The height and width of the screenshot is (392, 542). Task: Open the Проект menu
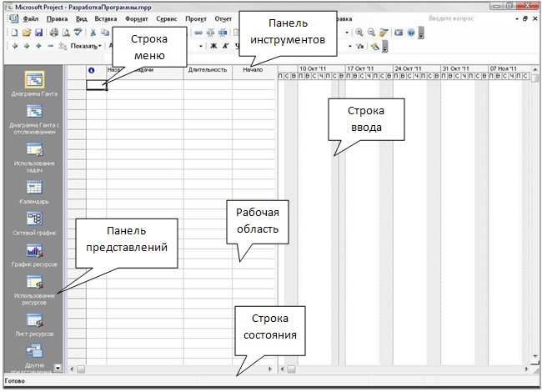coord(196,18)
